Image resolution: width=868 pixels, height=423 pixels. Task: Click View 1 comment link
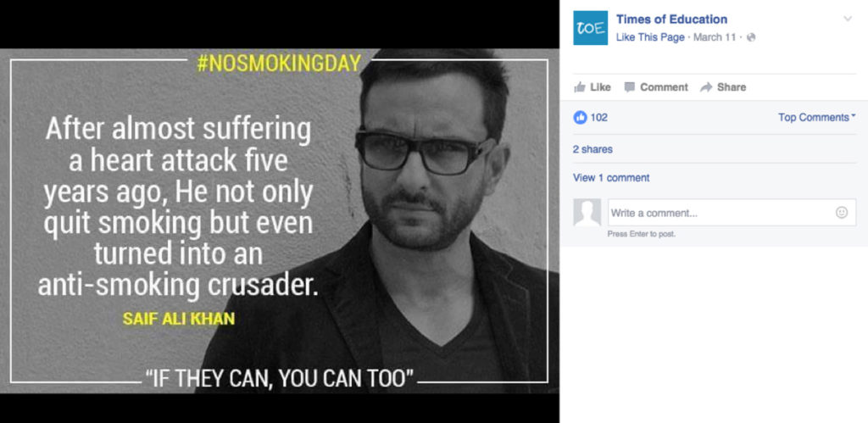pyautogui.click(x=611, y=178)
